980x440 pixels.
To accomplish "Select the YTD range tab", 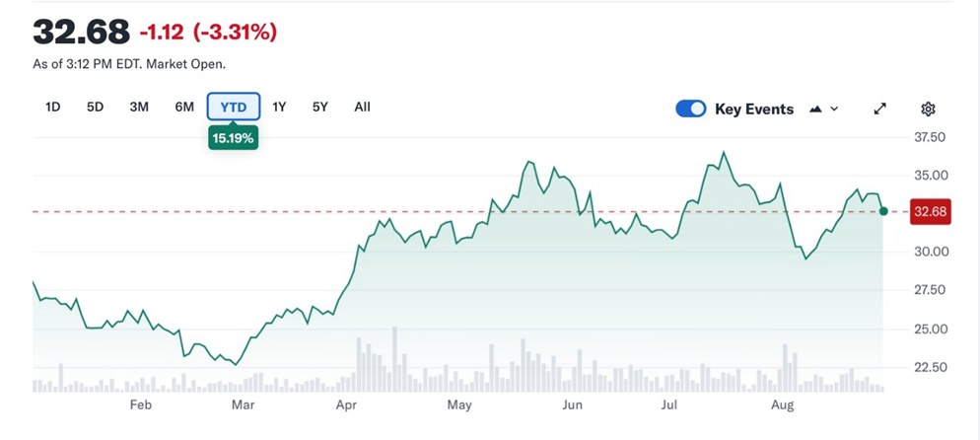I will click(234, 107).
